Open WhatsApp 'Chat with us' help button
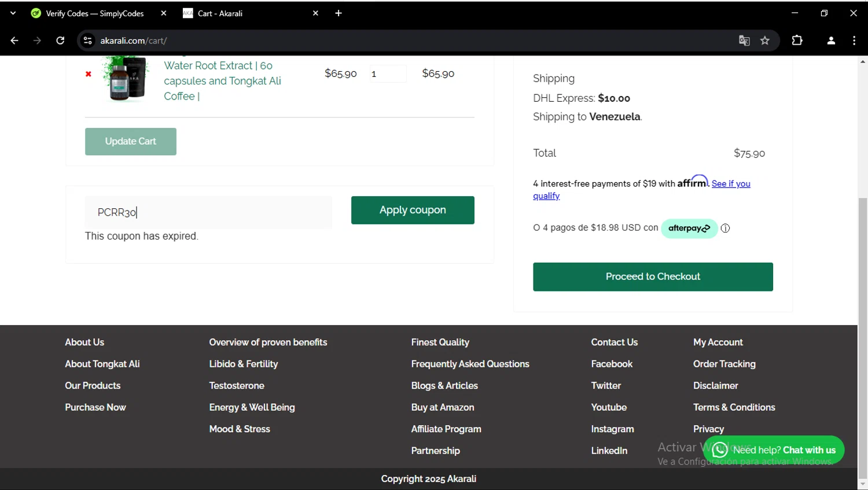Viewport: 868px width, 490px height. [774, 450]
